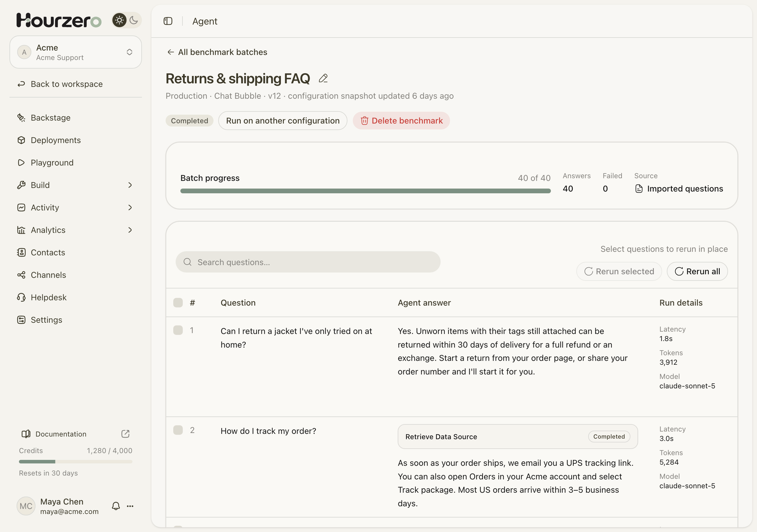757x532 pixels.
Task: Open notifications bell icon
Action: [x=116, y=506]
